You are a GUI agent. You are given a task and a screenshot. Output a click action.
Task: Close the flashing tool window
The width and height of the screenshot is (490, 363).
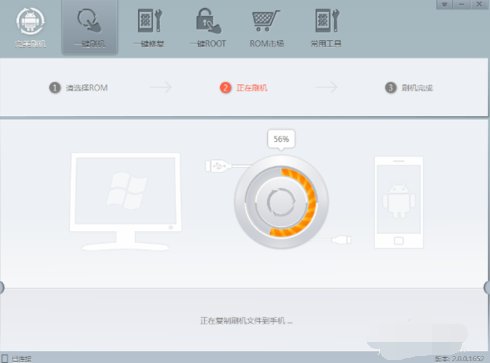click(x=479, y=4)
